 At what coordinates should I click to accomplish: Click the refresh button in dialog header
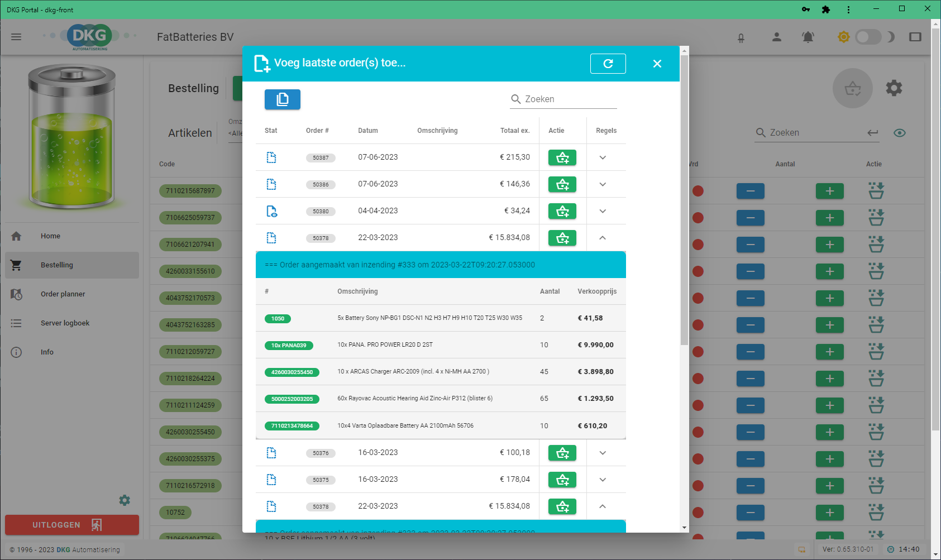coord(608,64)
